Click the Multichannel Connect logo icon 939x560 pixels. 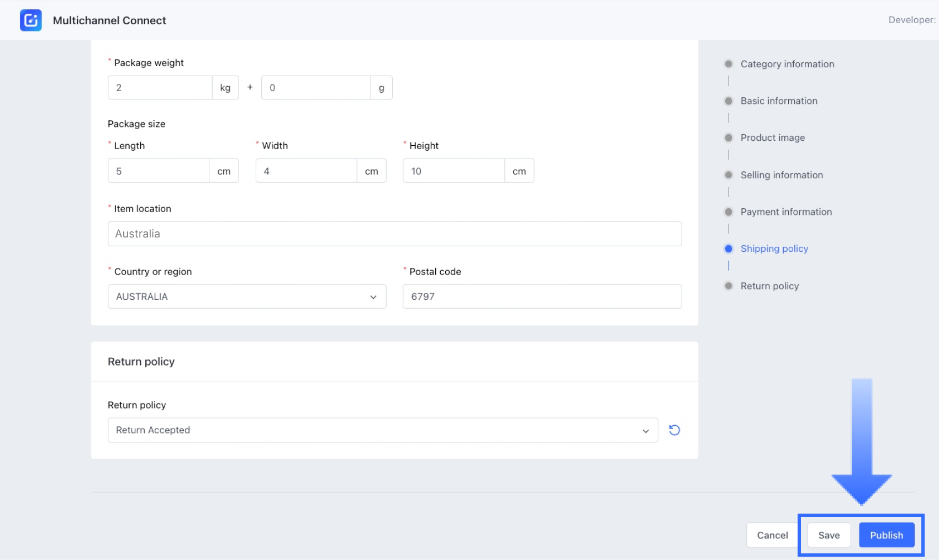31,20
